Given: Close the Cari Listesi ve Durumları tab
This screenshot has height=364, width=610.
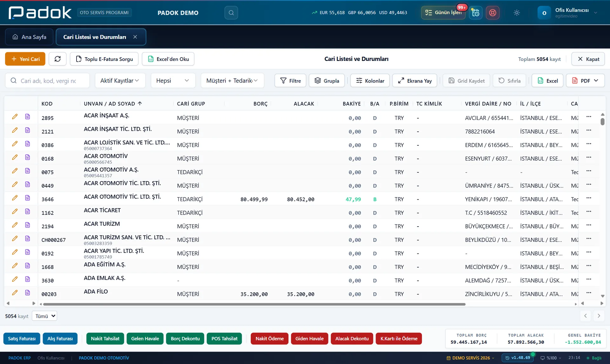Looking at the screenshot, I should pos(135,37).
